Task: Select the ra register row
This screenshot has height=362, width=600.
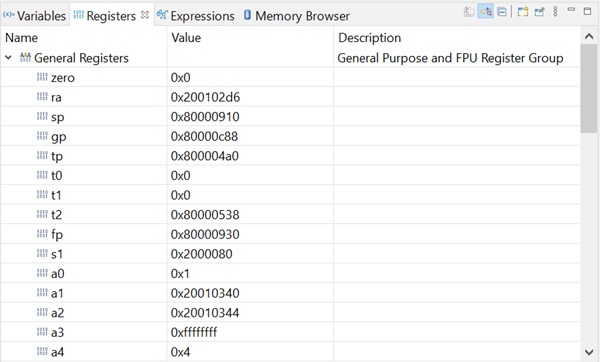Action: pyautogui.click(x=290, y=97)
